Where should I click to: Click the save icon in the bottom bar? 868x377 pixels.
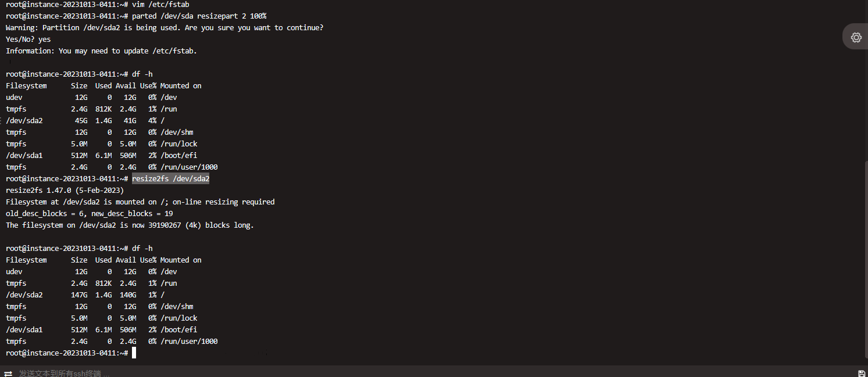point(862,373)
